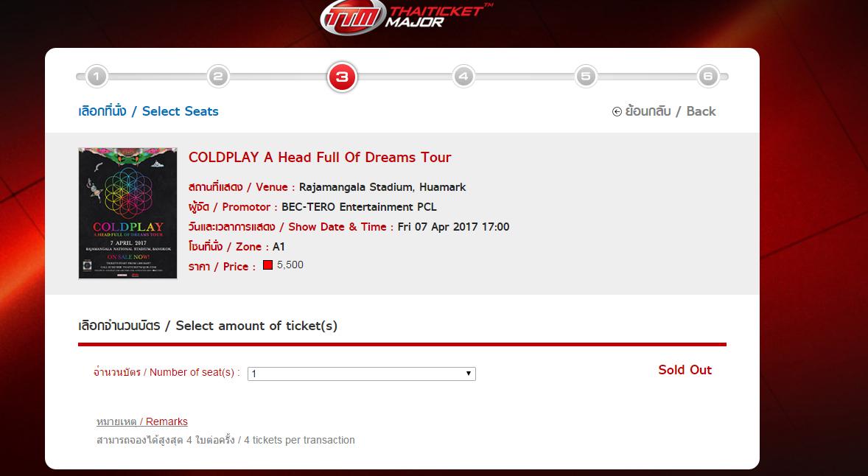This screenshot has height=476, width=868.
Task: Select step 1 circle in progress bar
Action: pyautogui.click(x=97, y=77)
